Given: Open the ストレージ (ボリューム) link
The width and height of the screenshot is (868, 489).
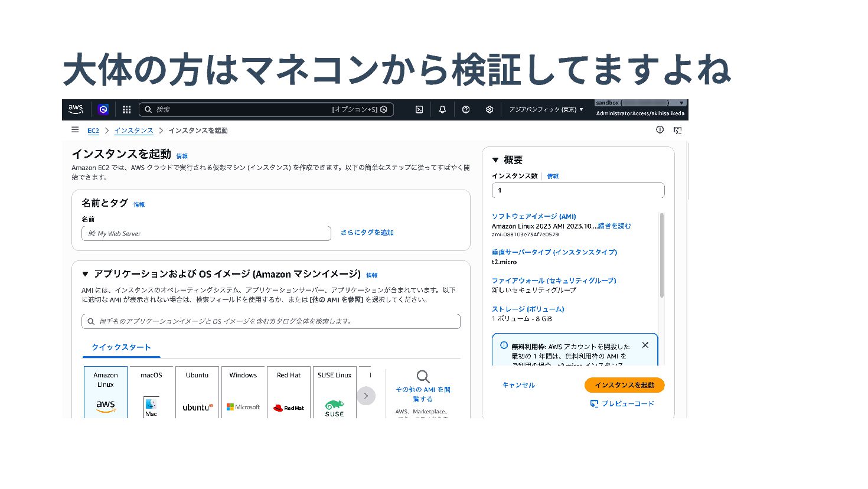Looking at the screenshot, I should point(528,309).
